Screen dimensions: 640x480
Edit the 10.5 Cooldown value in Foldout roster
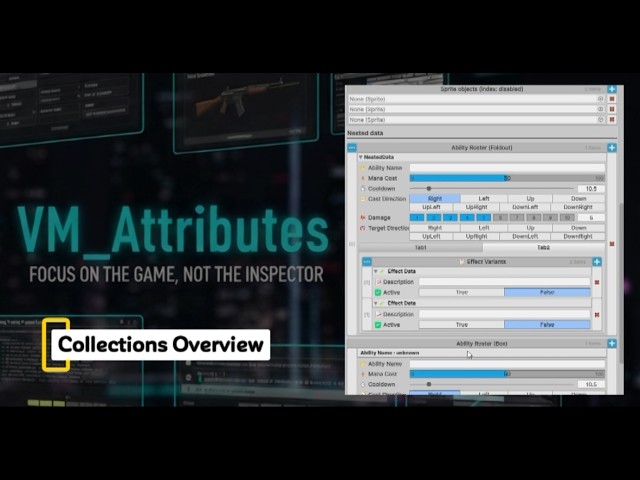(591, 189)
